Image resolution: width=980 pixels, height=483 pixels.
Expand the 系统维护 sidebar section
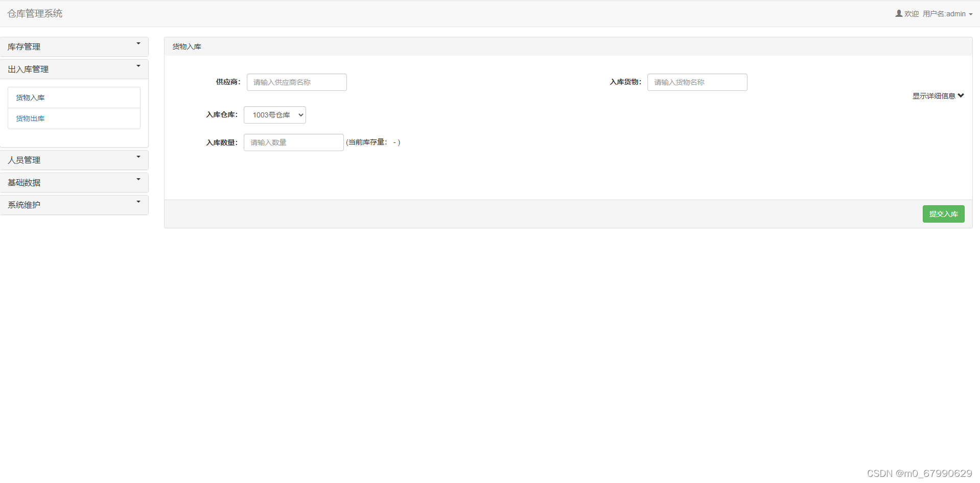[x=74, y=205]
